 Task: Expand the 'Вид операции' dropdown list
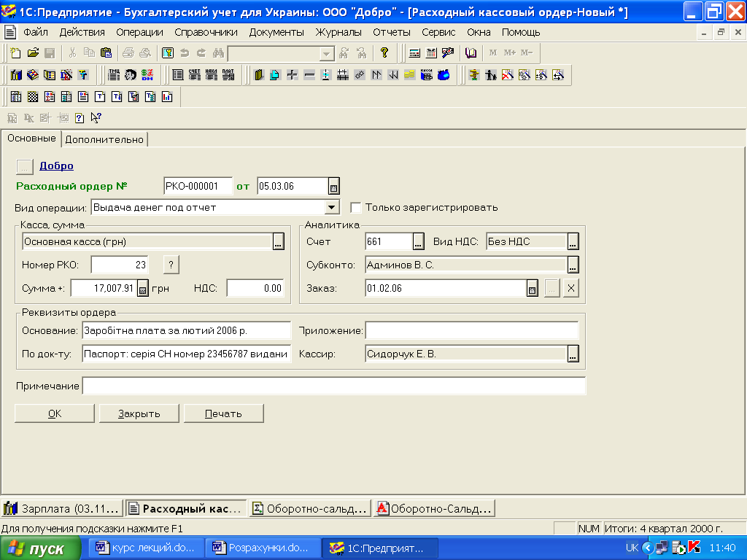pyautogui.click(x=332, y=207)
